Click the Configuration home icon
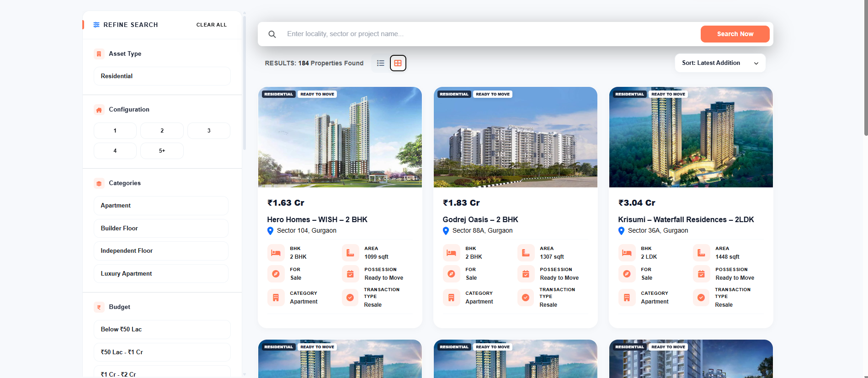This screenshot has width=868, height=378. [x=99, y=110]
